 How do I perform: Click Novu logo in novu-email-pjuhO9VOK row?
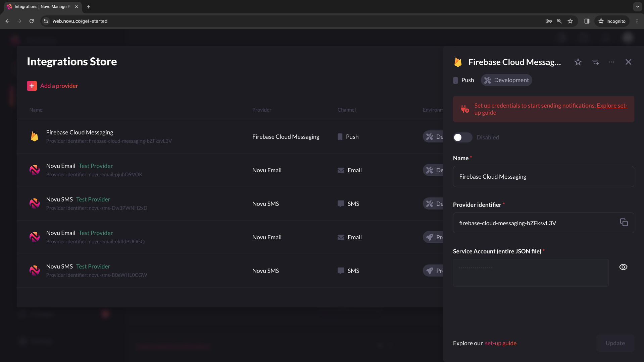pyautogui.click(x=35, y=170)
